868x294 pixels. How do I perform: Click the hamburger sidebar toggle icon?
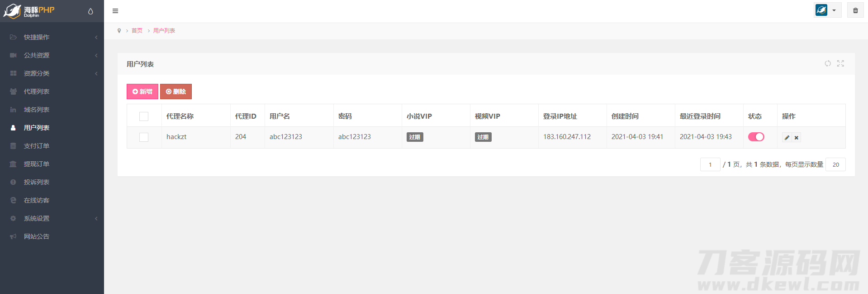[115, 11]
